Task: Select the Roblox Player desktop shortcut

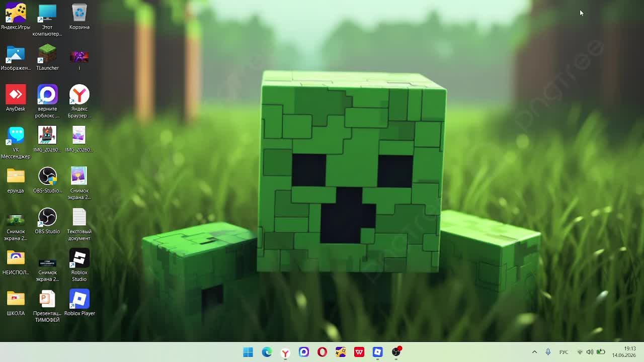Action: 79,303
